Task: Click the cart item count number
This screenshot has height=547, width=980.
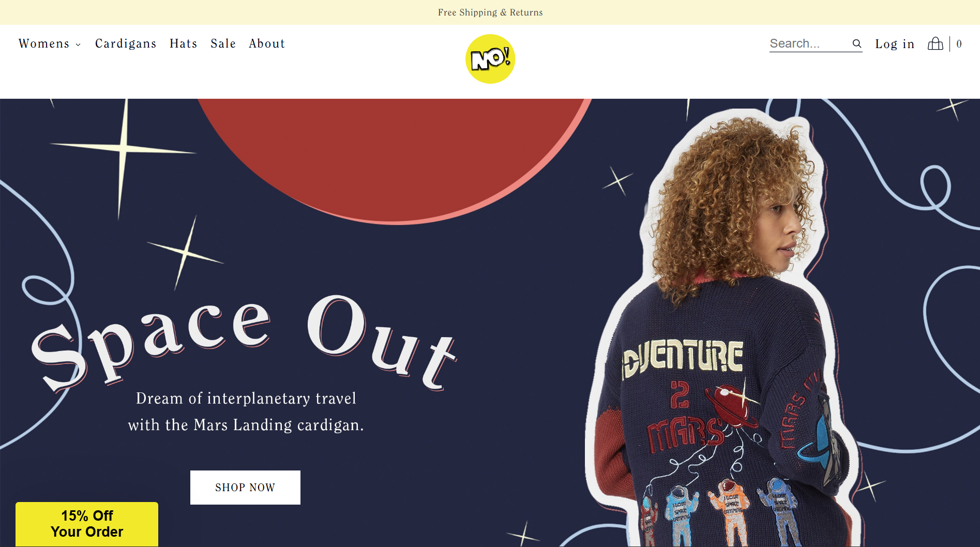Action: coord(959,44)
